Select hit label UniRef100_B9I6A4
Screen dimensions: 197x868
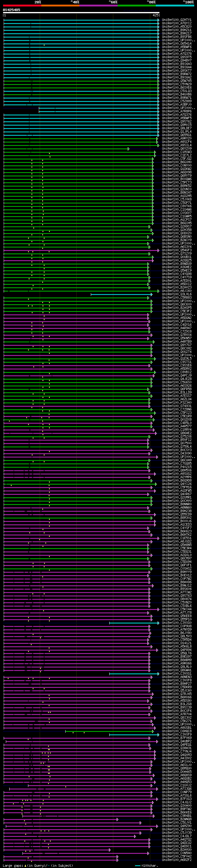coord(176,67)
